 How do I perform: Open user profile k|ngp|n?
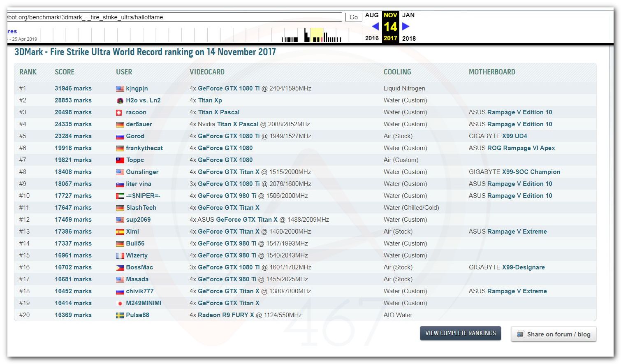(137, 88)
